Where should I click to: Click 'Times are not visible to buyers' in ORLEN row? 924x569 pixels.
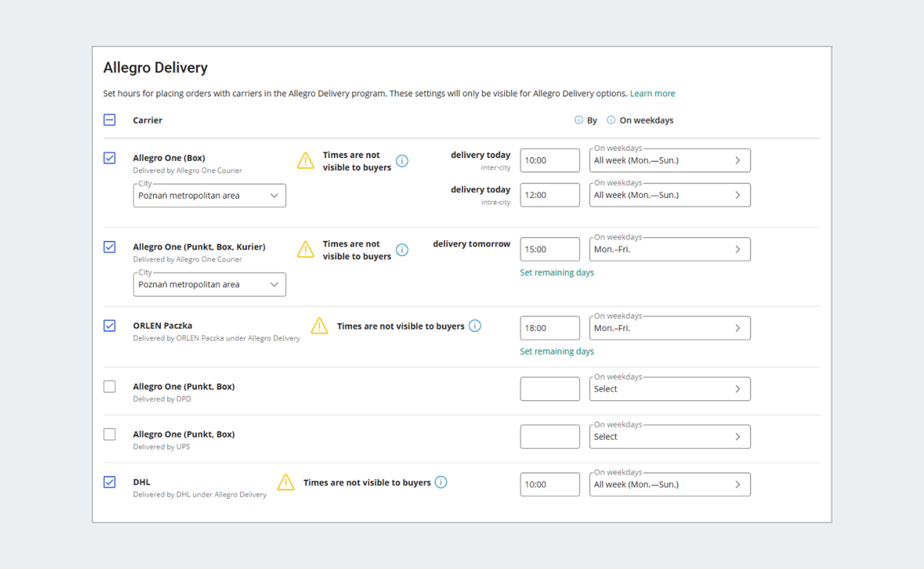(400, 326)
